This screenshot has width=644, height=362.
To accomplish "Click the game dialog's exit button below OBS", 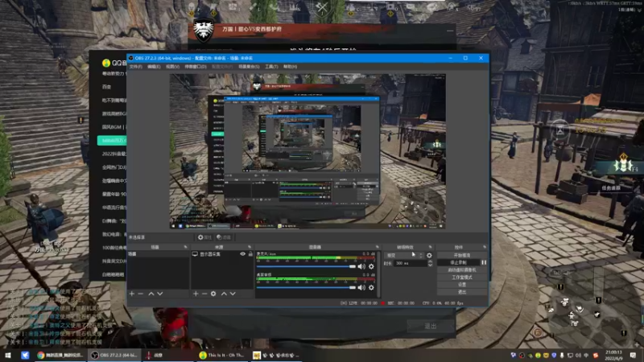I will [x=430, y=326].
